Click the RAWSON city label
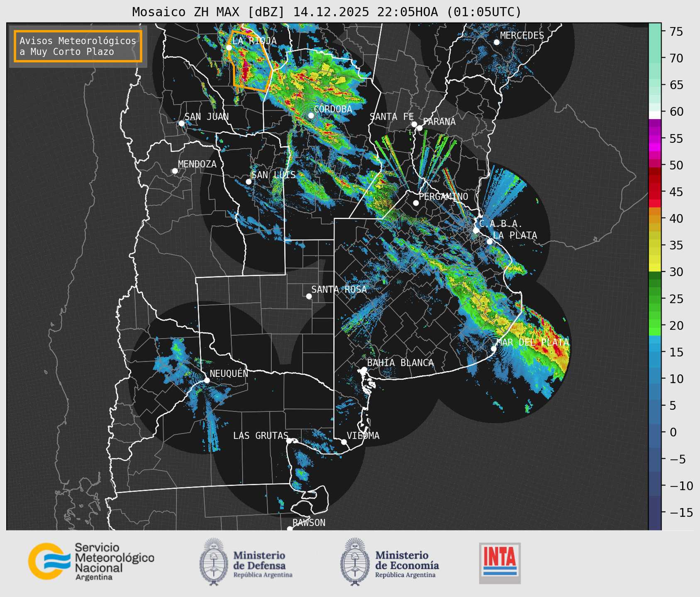The width and height of the screenshot is (700, 597). click(x=309, y=523)
